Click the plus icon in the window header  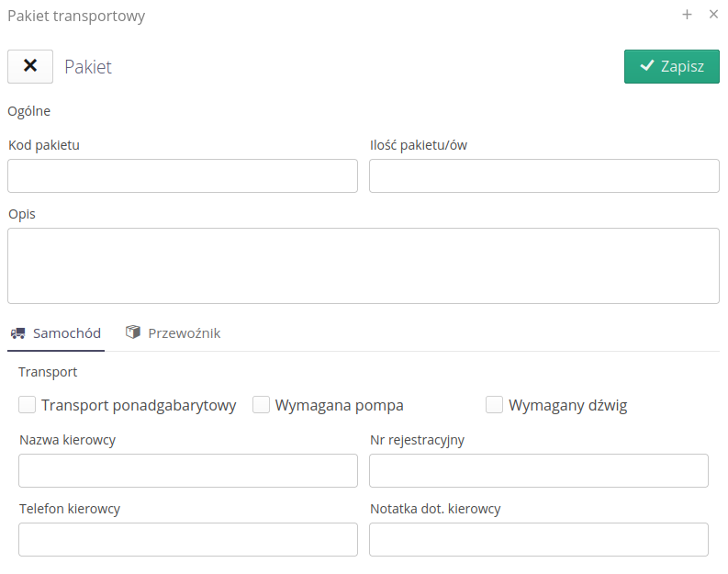click(x=687, y=15)
